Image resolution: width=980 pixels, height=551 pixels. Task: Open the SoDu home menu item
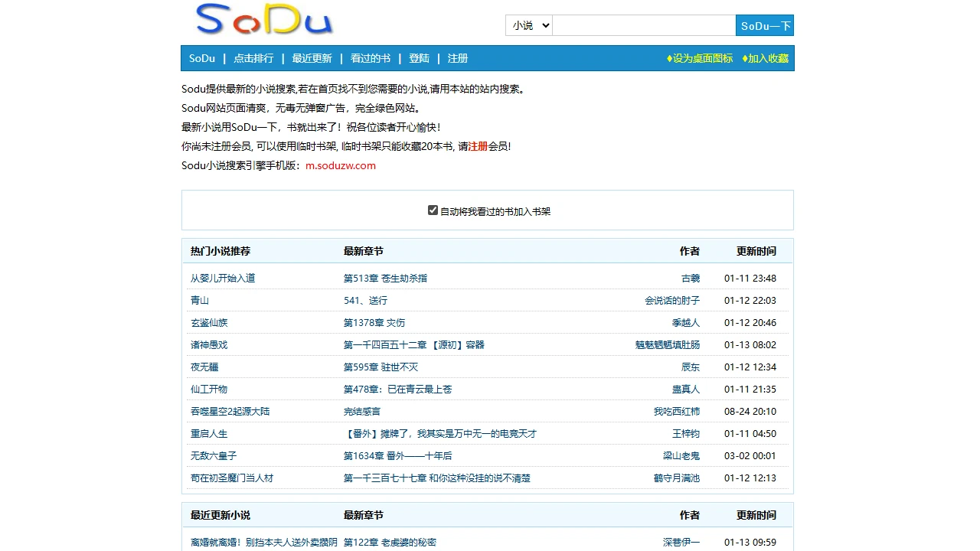(x=202, y=58)
